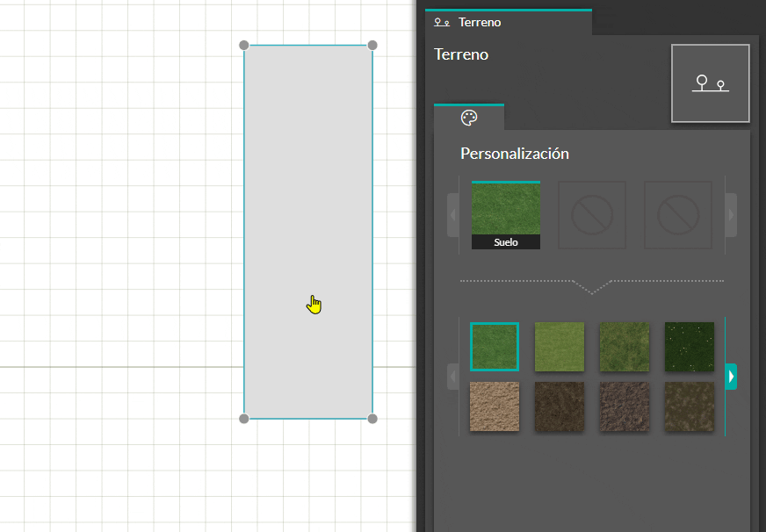This screenshot has width=766, height=532.
Task: Choose the selected dark green grass texture
Action: tap(495, 347)
